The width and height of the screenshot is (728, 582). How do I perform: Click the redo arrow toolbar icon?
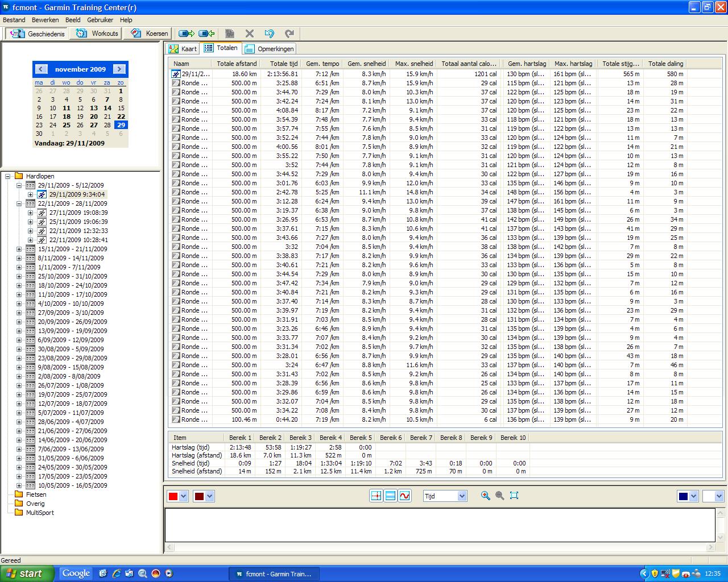tap(289, 34)
